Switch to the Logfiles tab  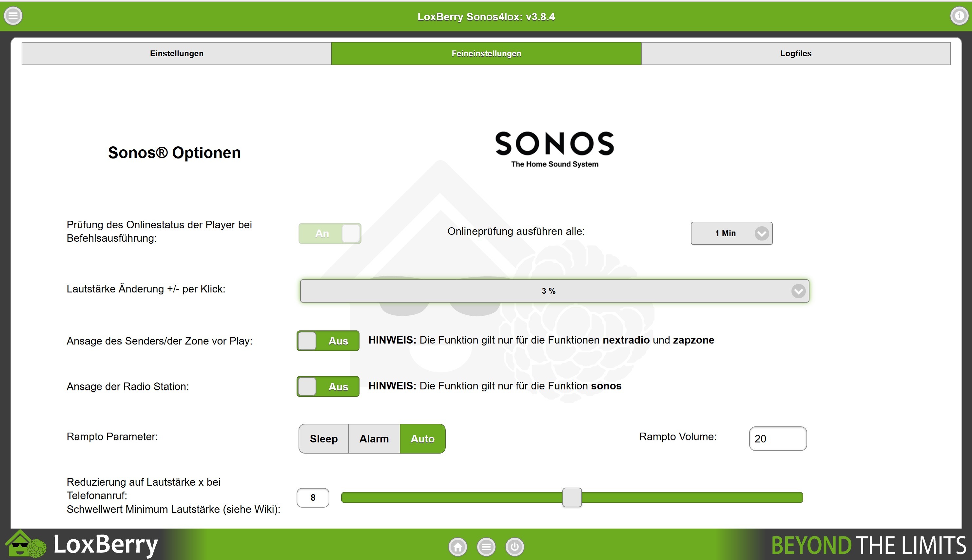click(x=795, y=53)
